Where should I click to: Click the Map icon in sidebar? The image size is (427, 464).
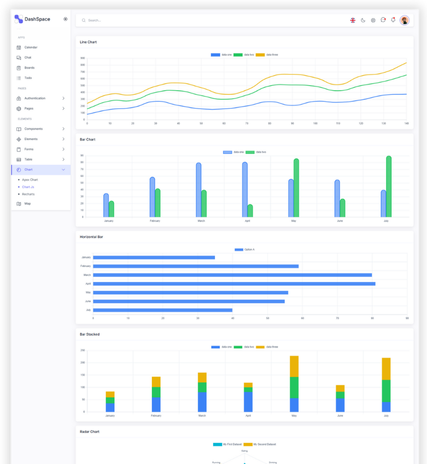[19, 204]
